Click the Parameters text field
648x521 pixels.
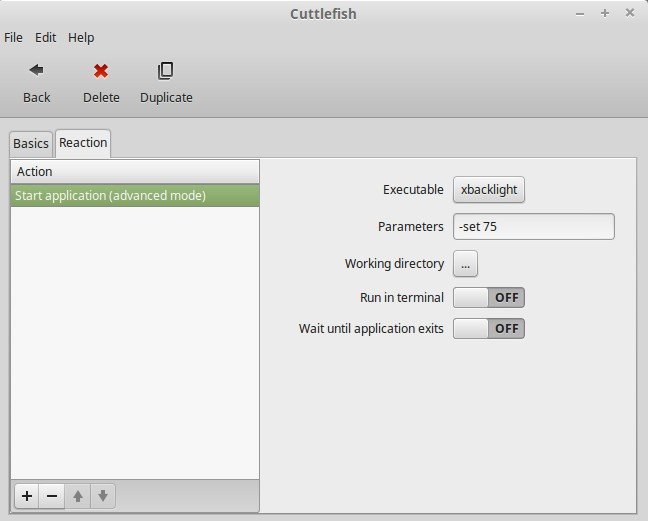coord(533,227)
